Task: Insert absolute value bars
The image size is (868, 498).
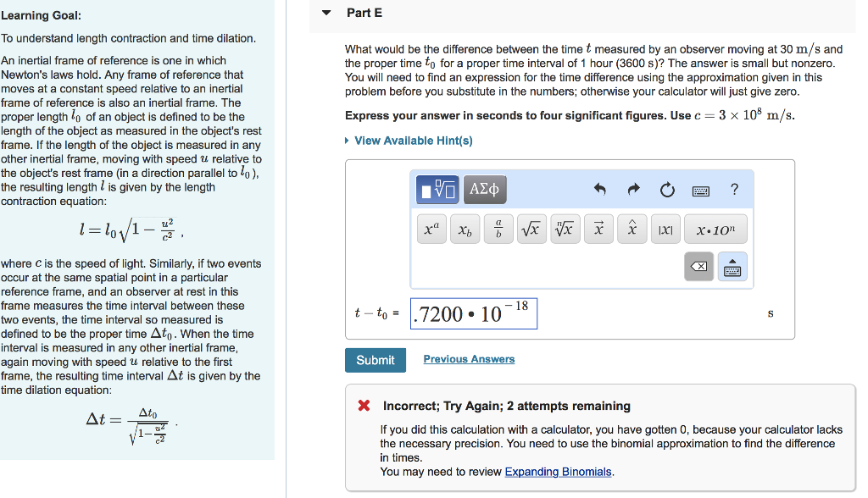Action: point(665,228)
